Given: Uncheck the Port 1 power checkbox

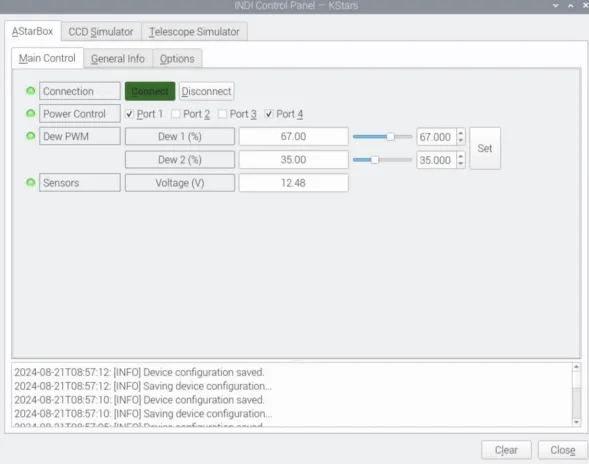Looking at the screenshot, I should tap(129, 114).
